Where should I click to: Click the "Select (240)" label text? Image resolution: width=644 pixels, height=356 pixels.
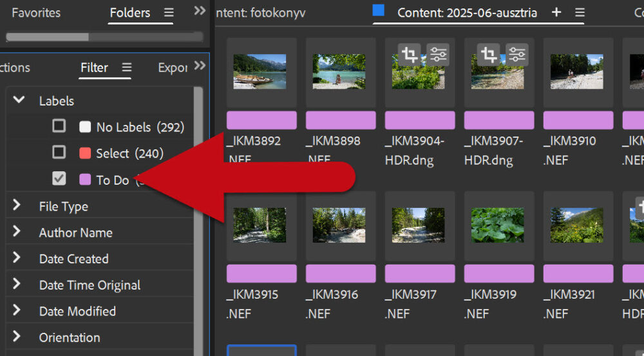130,154
